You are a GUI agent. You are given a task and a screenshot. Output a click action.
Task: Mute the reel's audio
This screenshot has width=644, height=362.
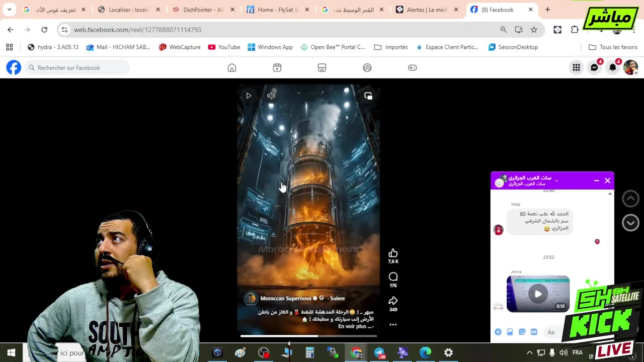coord(271,96)
